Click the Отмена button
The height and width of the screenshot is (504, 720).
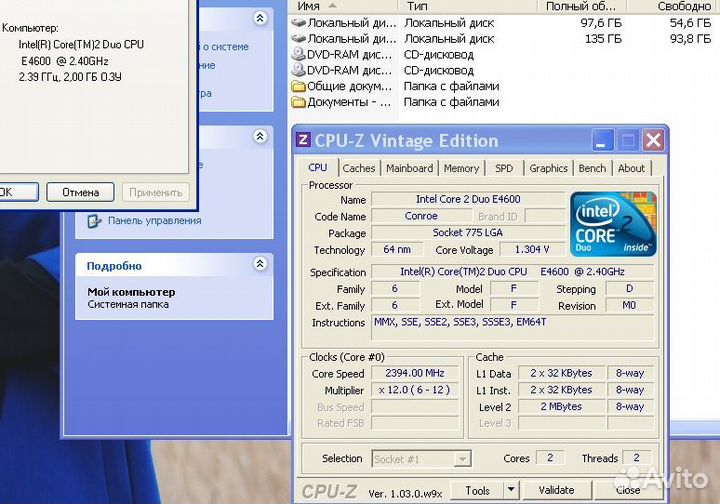pos(80,192)
